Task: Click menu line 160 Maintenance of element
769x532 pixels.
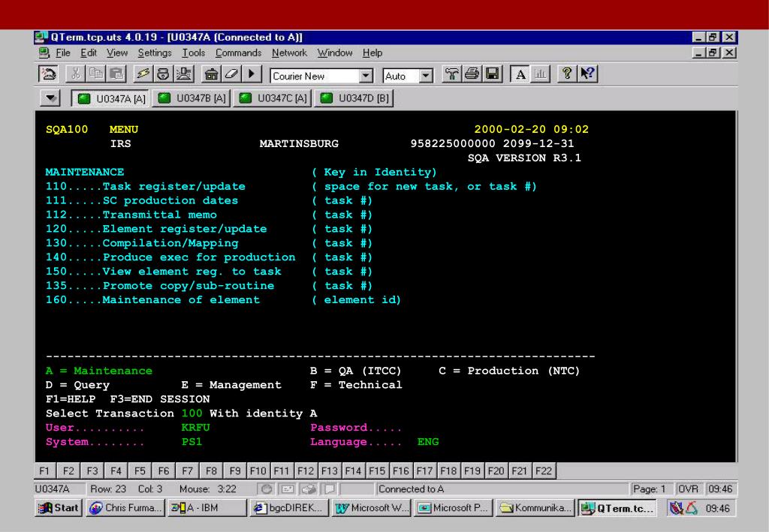Action: pyautogui.click(x=152, y=300)
